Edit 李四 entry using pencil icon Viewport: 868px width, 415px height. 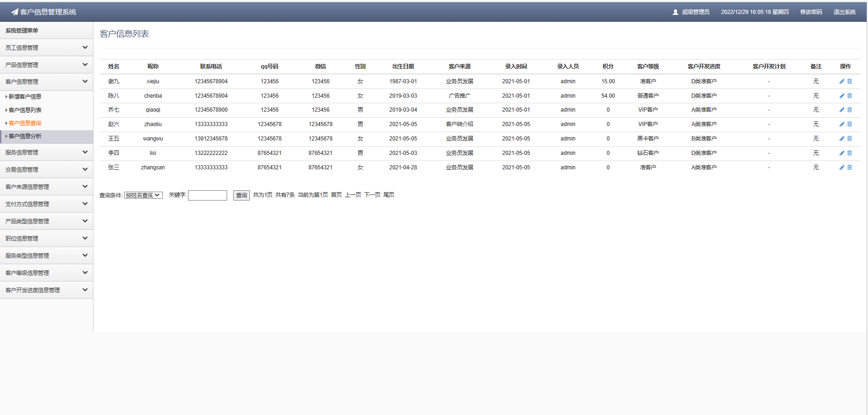pos(841,153)
